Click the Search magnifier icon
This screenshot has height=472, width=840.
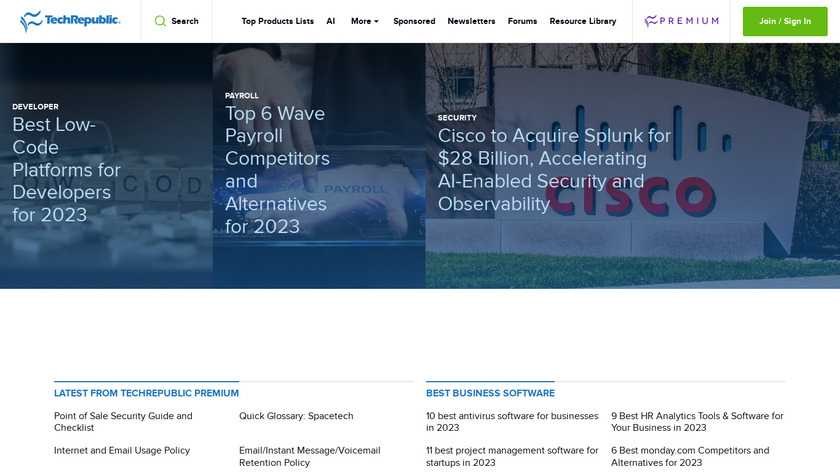coord(160,21)
